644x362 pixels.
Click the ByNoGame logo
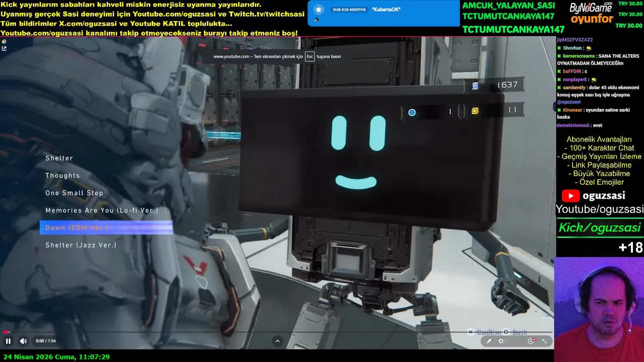591,8
